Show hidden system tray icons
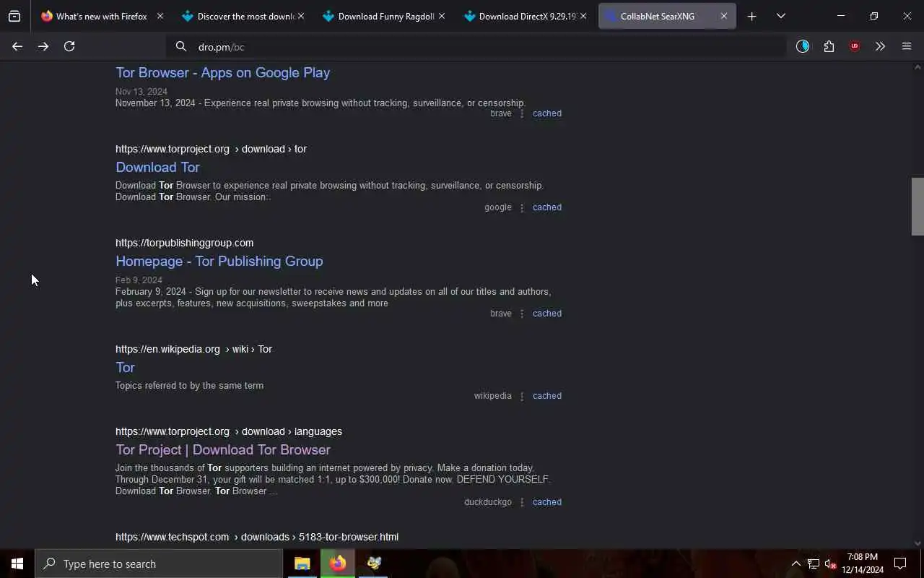The width and height of the screenshot is (924, 578). pos(796,564)
